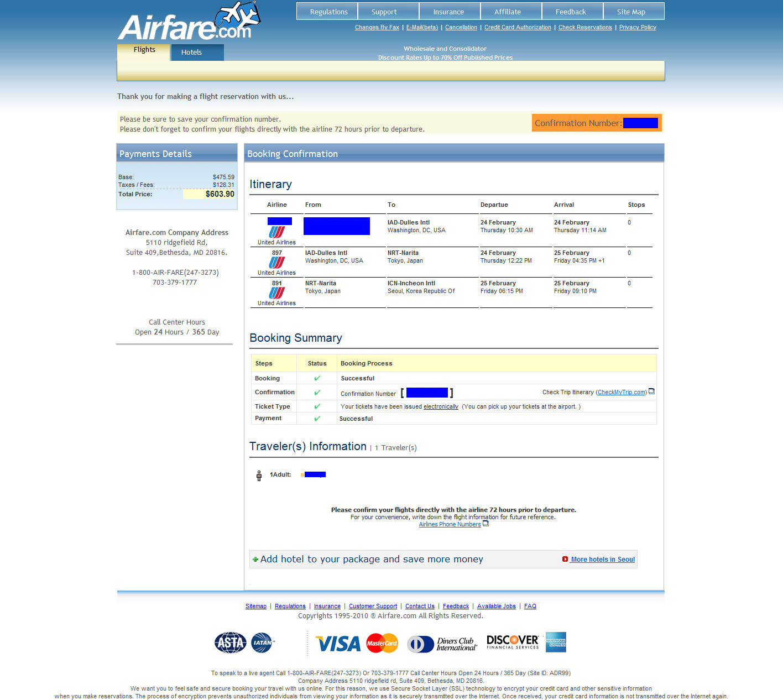The image size is (783, 700).
Task: Click the orange Confirmation Number box
Action: pyautogui.click(x=597, y=123)
